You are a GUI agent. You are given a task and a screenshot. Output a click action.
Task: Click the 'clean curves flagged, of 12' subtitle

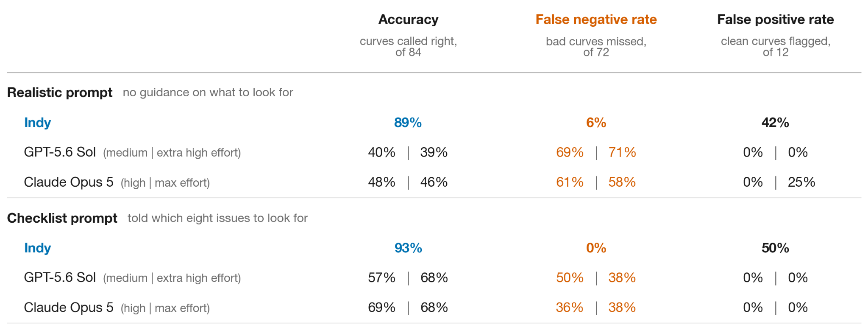(x=776, y=47)
